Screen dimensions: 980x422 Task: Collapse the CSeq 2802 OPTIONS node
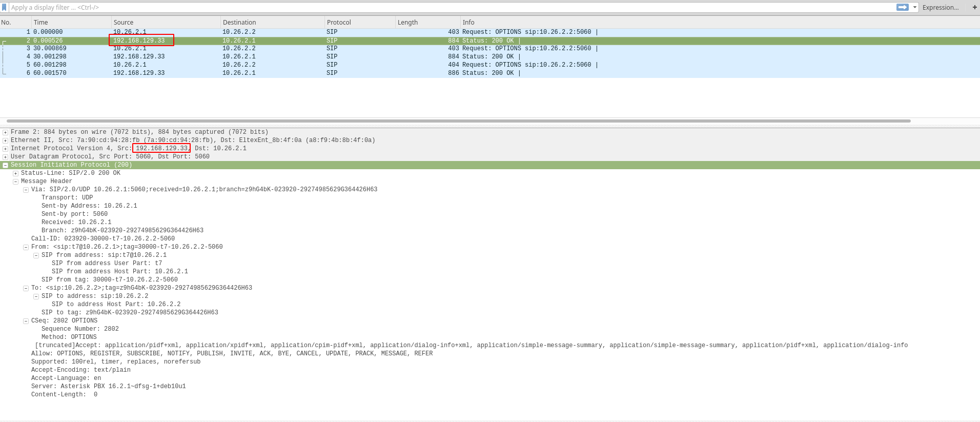pyautogui.click(x=26, y=321)
